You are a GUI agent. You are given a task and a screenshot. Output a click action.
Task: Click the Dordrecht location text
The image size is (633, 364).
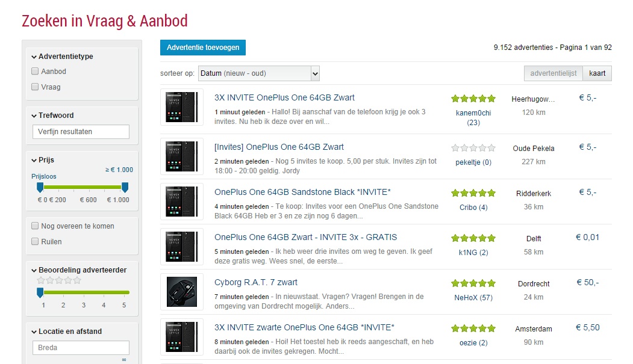(x=533, y=284)
